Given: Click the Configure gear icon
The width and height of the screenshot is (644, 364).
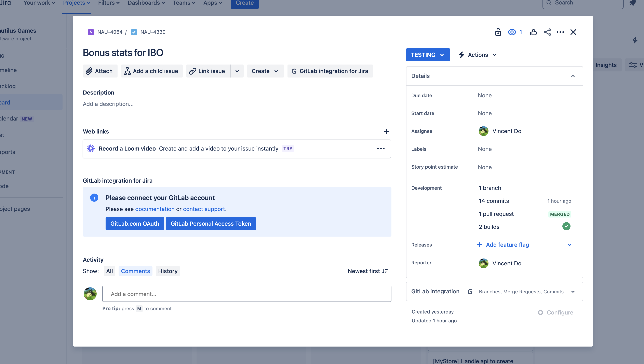Looking at the screenshot, I should [x=540, y=312].
